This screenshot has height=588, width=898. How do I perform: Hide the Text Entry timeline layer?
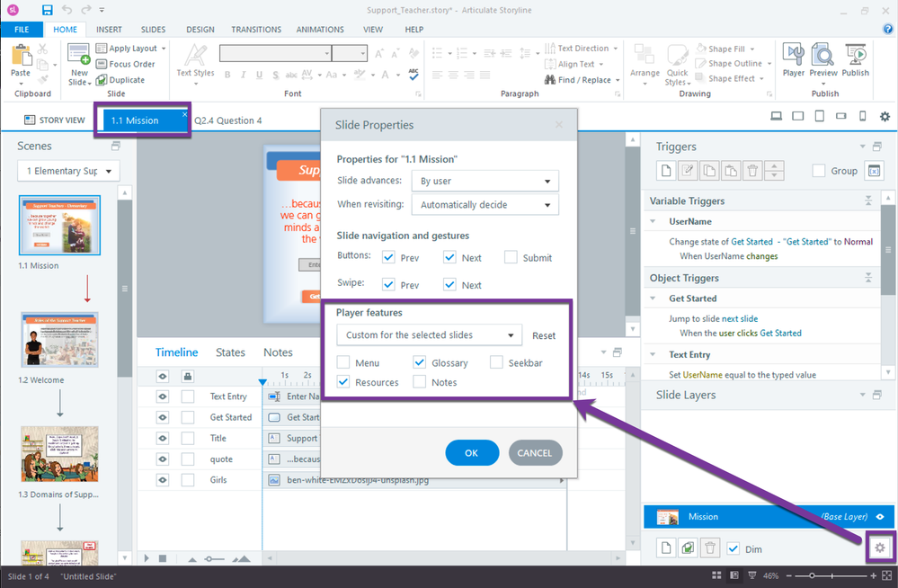pos(163,396)
